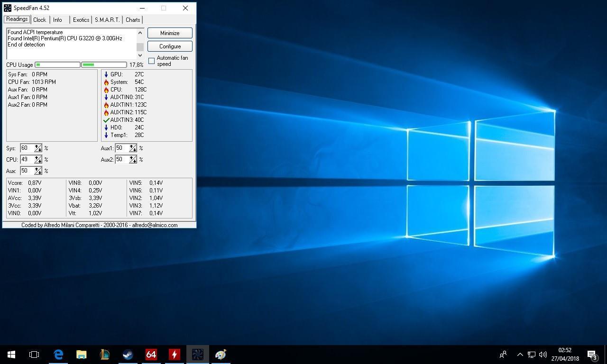Click the Aux fan percentage field
The width and height of the screenshot is (607, 364).
27,171
